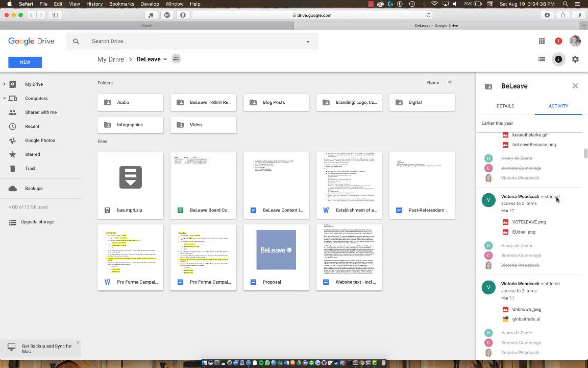Image resolution: width=588 pixels, height=368 pixels.
Task: Open Drive settings gear icon
Action: tap(575, 59)
